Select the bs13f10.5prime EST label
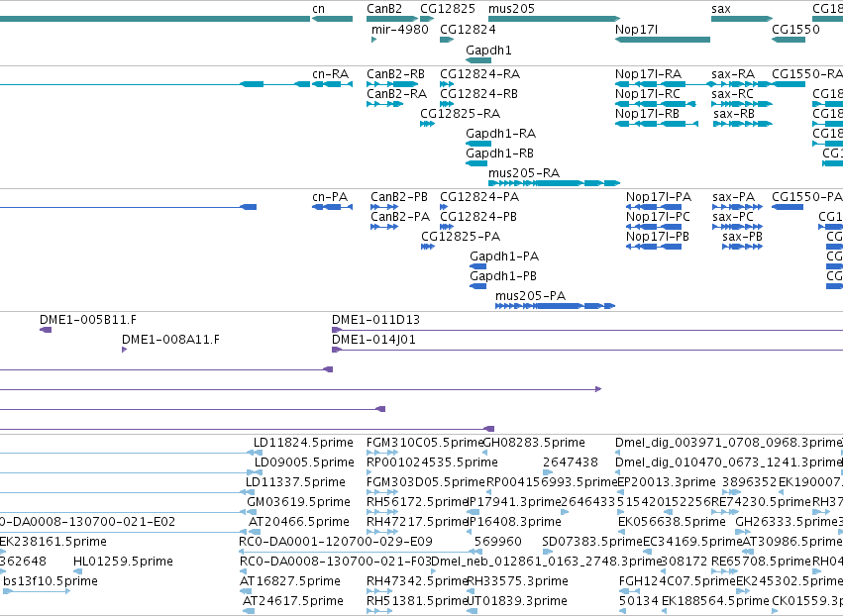Screen dimensions: 843x616 (x=51, y=581)
